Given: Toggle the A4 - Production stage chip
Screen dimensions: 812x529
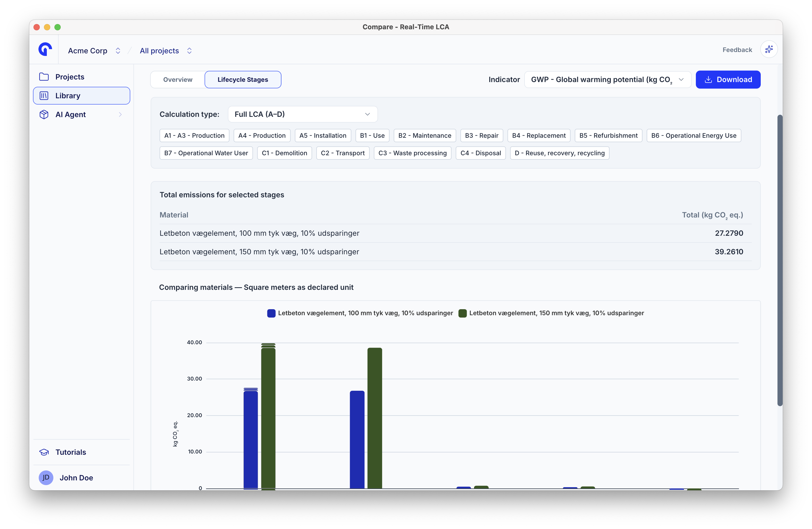Looking at the screenshot, I should (x=262, y=135).
